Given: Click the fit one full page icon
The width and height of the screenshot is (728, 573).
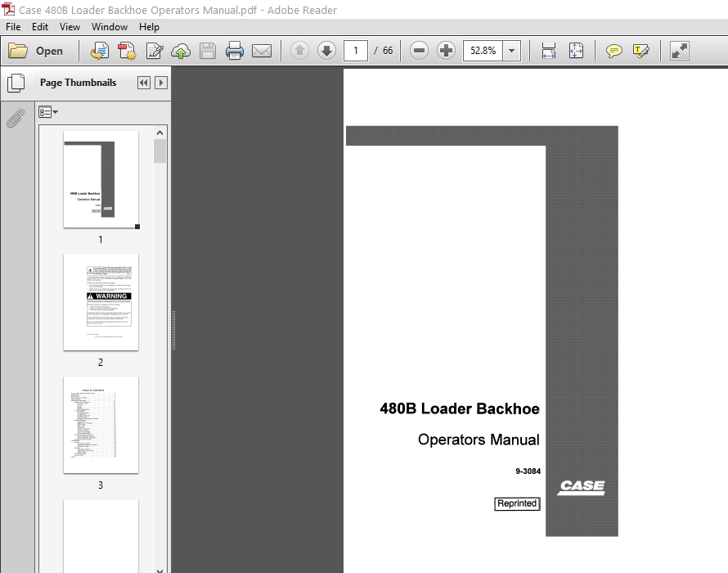Looking at the screenshot, I should (x=576, y=51).
